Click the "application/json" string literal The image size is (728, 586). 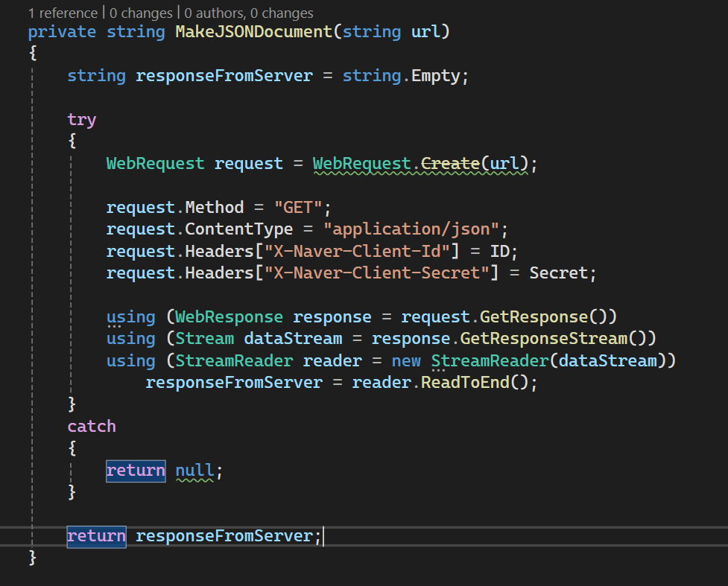coord(411,229)
